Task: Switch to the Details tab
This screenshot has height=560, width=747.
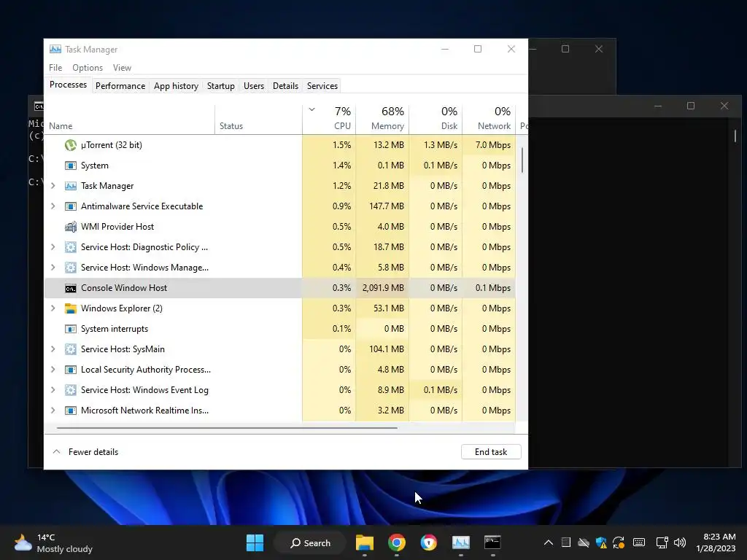Action: point(285,86)
